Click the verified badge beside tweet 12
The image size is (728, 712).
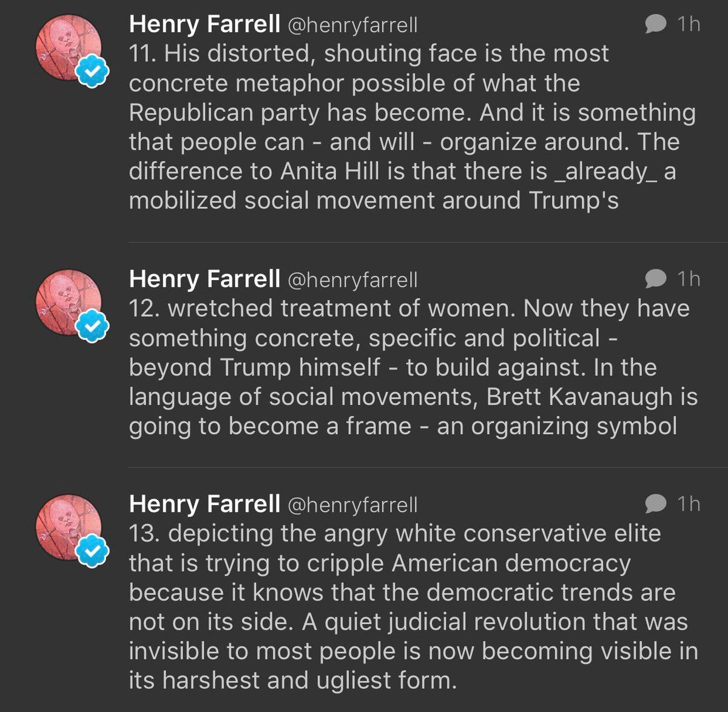pyautogui.click(x=92, y=327)
